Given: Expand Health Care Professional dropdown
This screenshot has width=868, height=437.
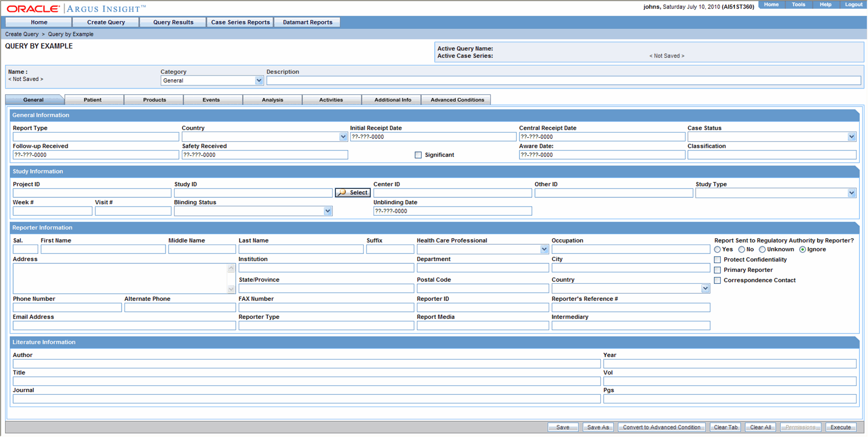Looking at the screenshot, I should [x=544, y=249].
